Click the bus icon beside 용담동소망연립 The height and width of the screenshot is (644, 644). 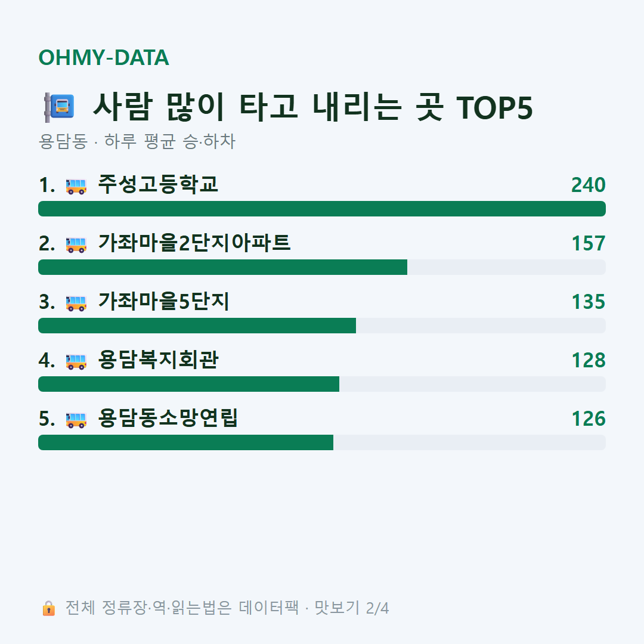coord(76,420)
